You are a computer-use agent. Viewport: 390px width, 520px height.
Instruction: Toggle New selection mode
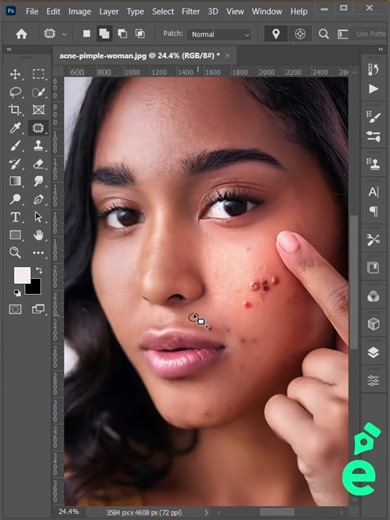click(x=87, y=34)
